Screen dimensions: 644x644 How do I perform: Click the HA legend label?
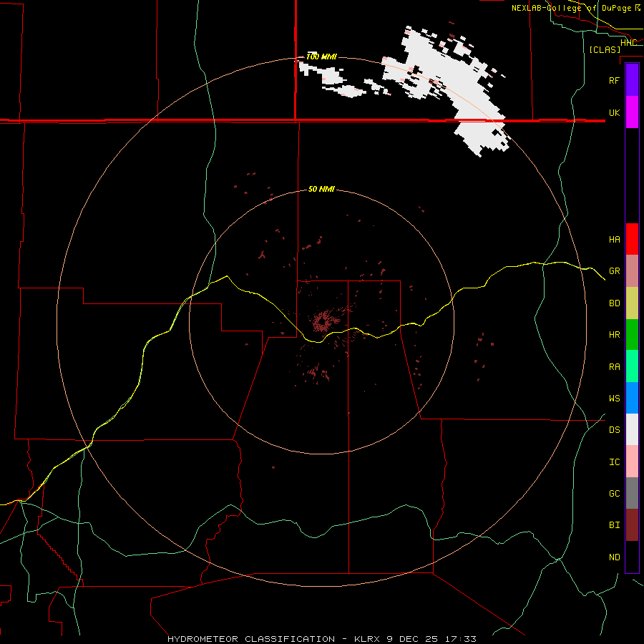614,239
